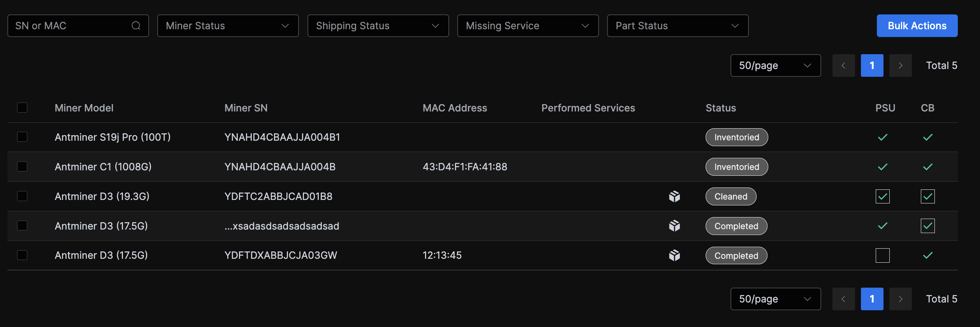This screenshot has width=980, height=327.
Task: Click the PSU check mark for Antminer S19j Pro
Action: point(883,137)
